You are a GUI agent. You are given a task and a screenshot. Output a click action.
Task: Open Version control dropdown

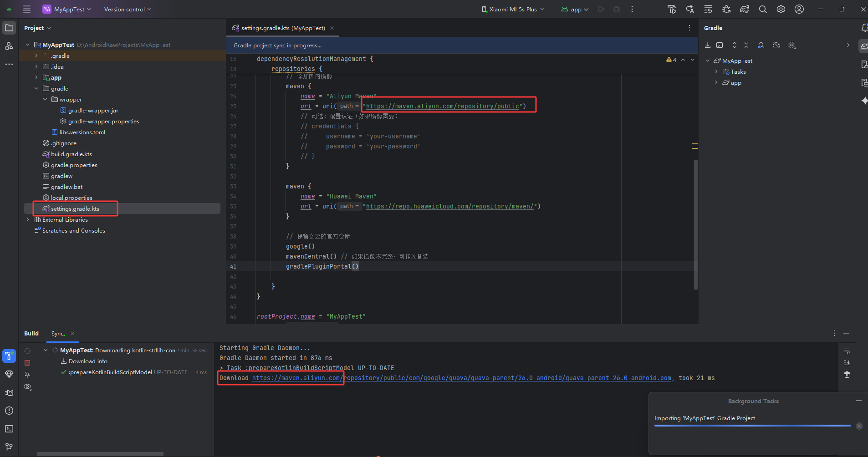[128, 9]
